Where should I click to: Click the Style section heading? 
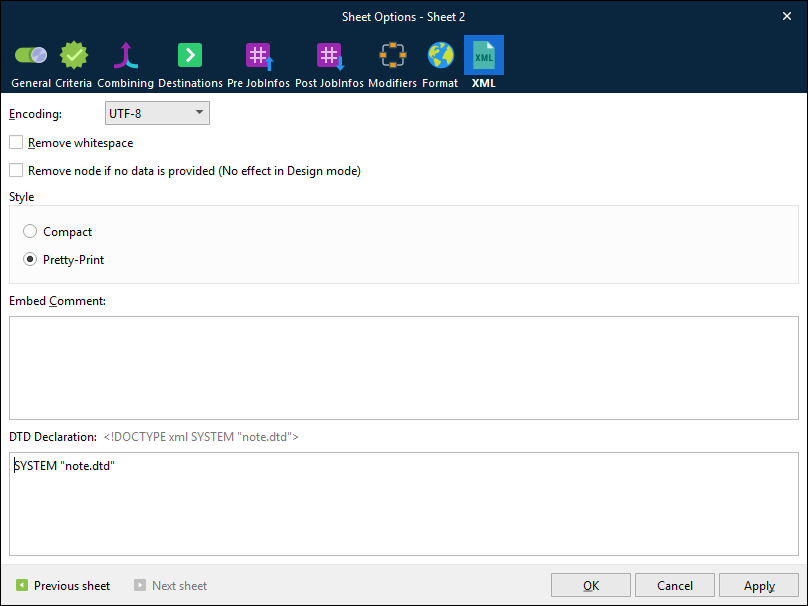click(22, 197)
